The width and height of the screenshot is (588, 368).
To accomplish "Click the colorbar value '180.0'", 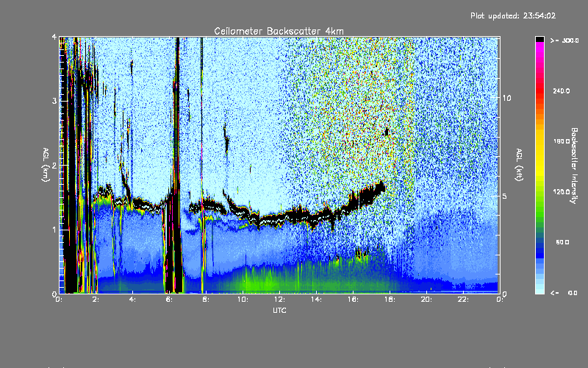I will click(x=562, y=141).
